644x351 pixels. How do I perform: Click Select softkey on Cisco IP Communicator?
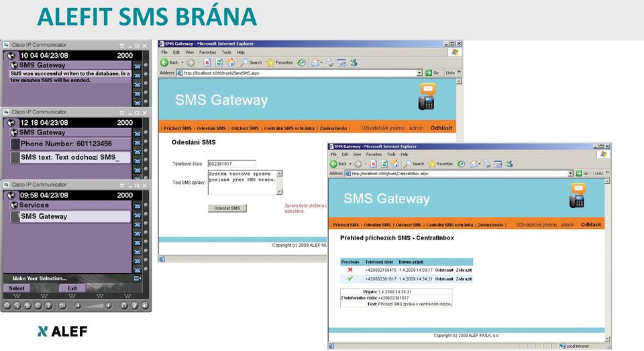pos(17,288)
